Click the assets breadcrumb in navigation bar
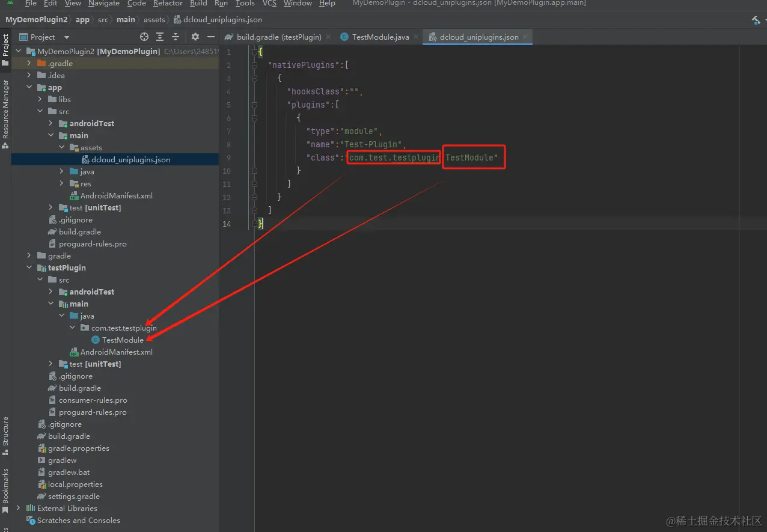Screen dimensions: 767x532 [154, 20]
